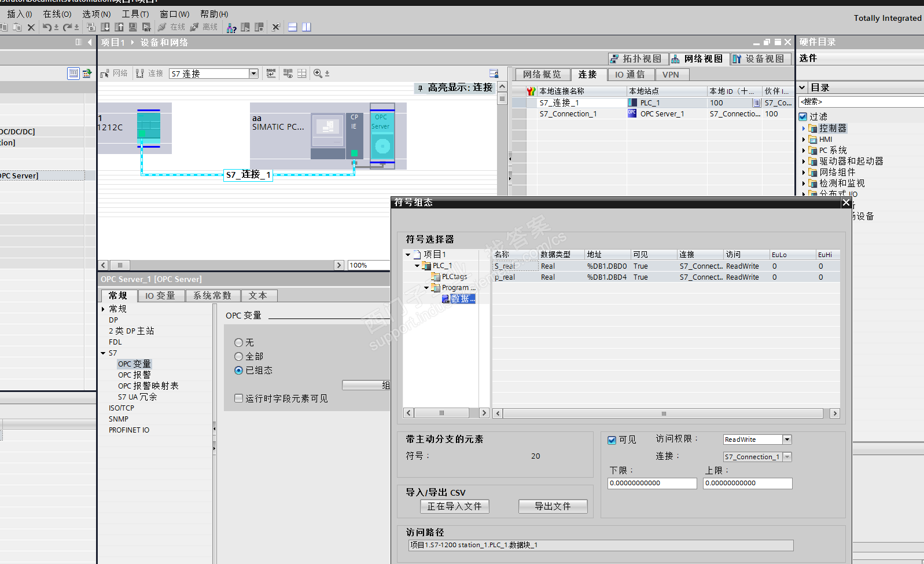Open the 工具 tools menu
924x564 pixels.
135,14
